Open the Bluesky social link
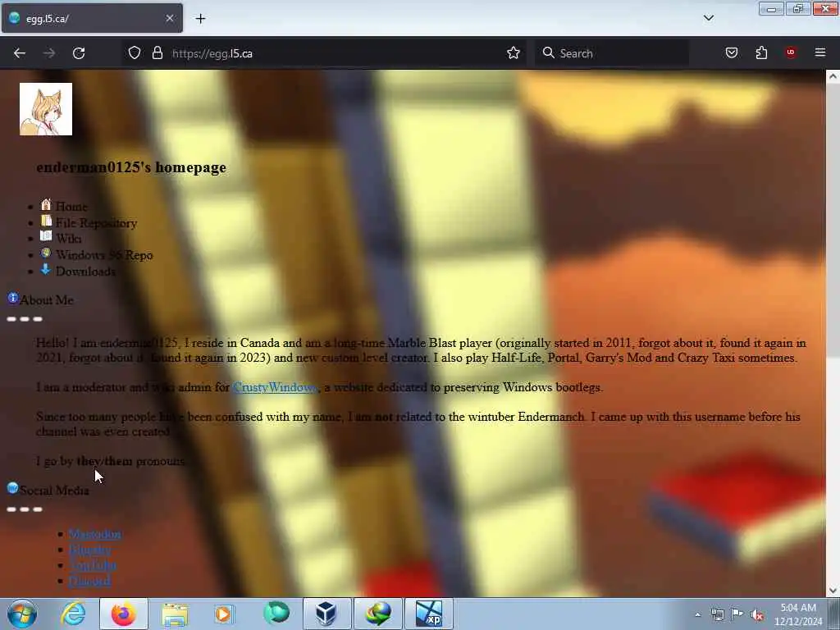The width and height of the screenshot is (840, 630). pos(90,550)
